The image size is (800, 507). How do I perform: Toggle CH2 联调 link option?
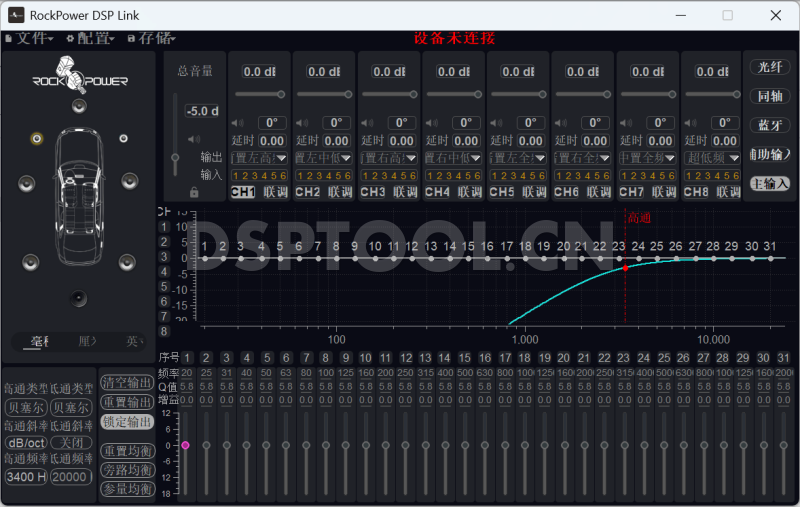point(340,192)
